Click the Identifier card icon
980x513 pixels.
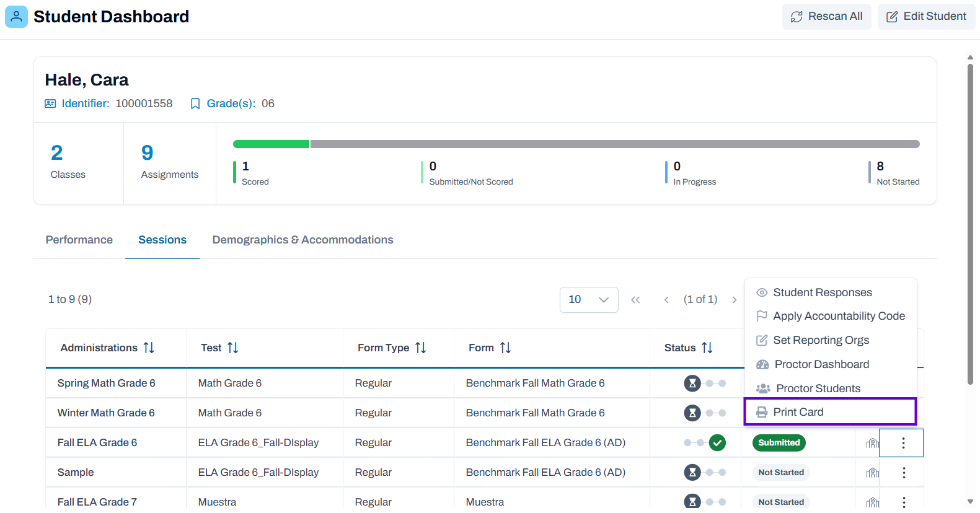[50, 103]
